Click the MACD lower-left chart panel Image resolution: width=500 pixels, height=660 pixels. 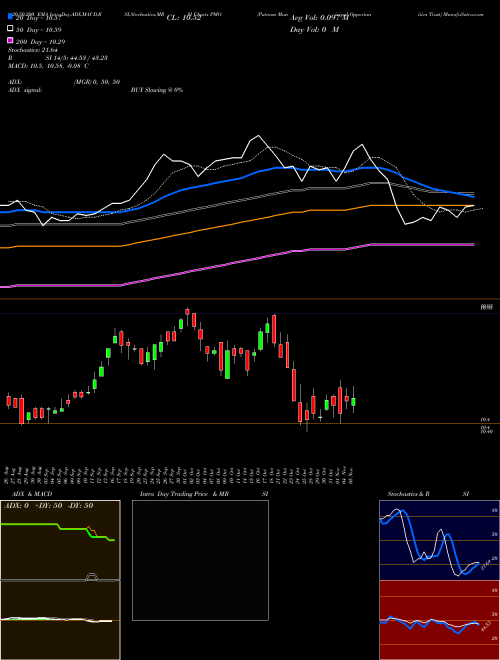pyautogui.click(x=60, y=620)
